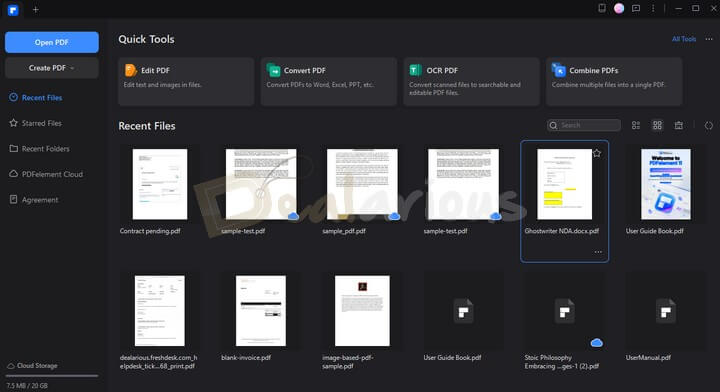The image size is (720, 392).
Task: Click the Edit PDF tool icon
Action: [x=130, y=70]
